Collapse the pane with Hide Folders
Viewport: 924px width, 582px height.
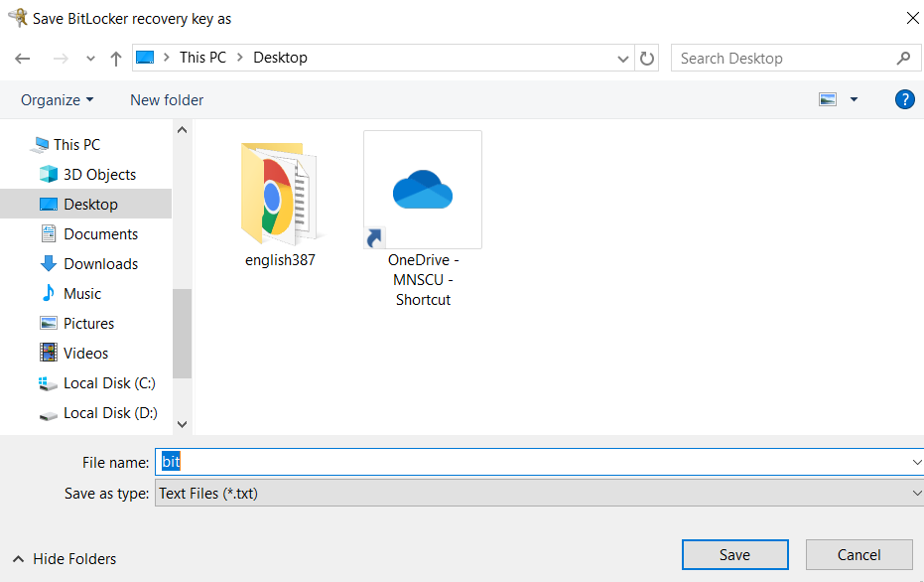tap(65, 559)
